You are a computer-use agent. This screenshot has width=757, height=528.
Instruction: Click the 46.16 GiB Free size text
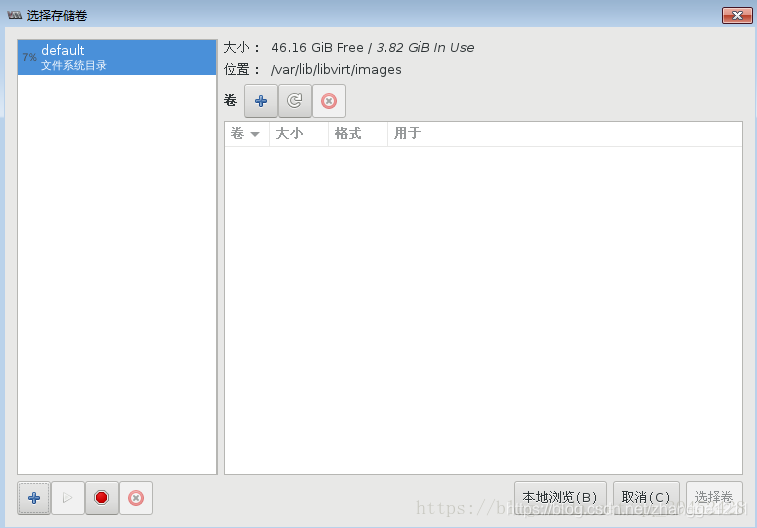point(317,48)
